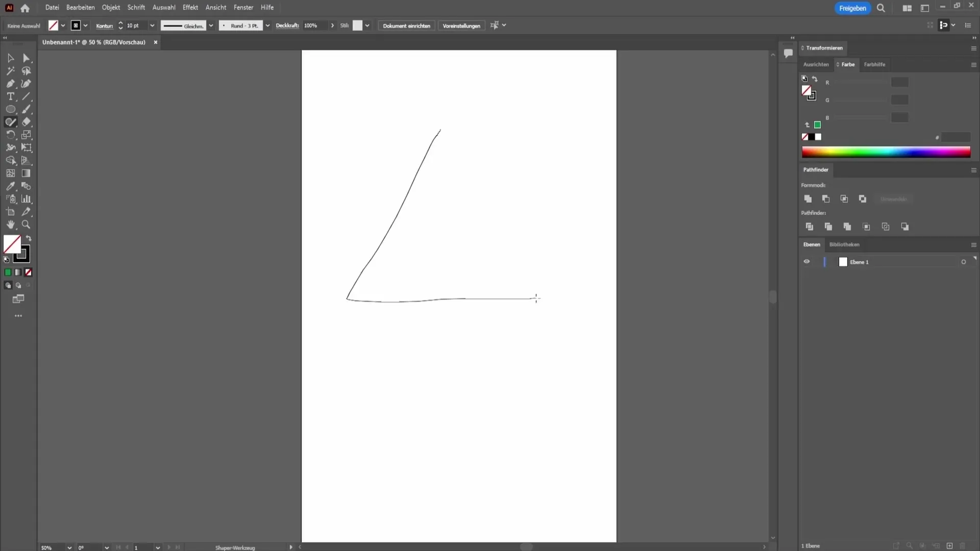Image resolution: width=980 pixels, height=551 pixels.
Task: Select the Rotate tool
Action: pos(10,135)
